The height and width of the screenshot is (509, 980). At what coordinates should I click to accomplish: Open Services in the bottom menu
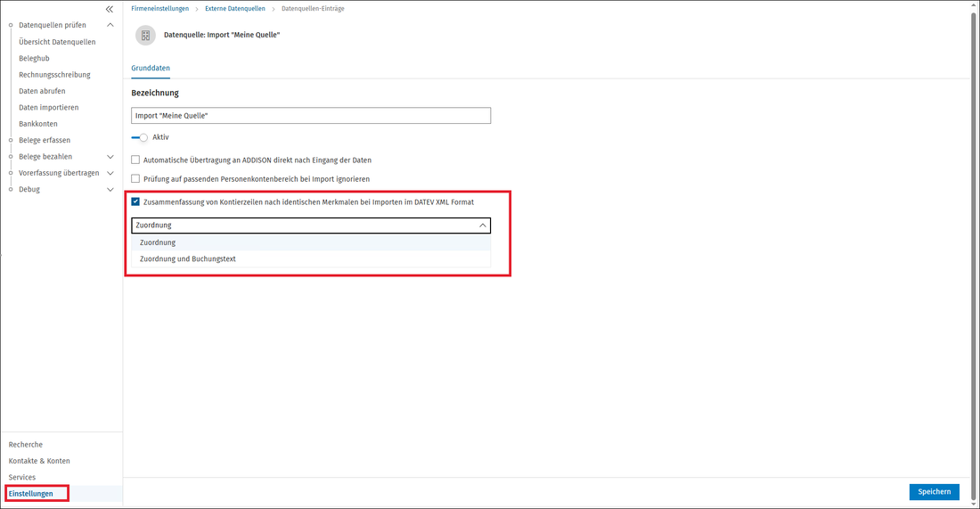point(22,477)
